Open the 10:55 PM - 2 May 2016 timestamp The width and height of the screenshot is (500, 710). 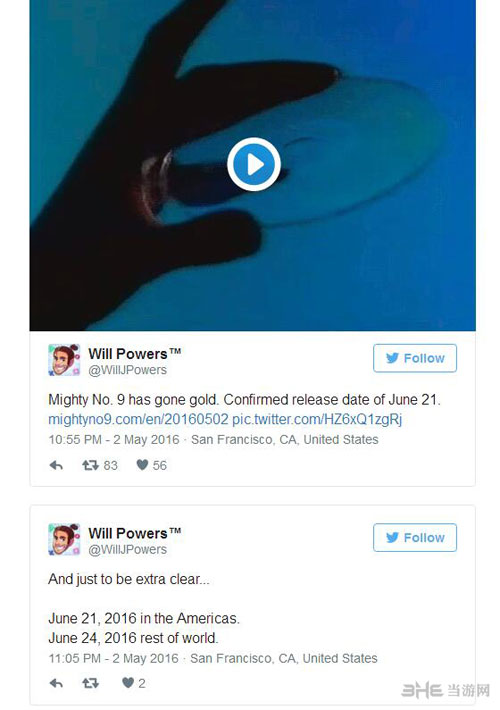[114, 440]
